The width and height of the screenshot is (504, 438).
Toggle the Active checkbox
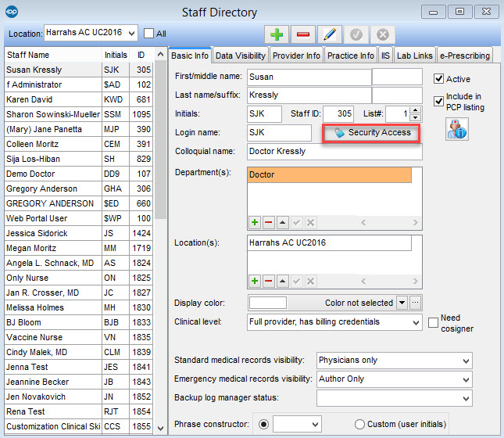coord(438,79)
